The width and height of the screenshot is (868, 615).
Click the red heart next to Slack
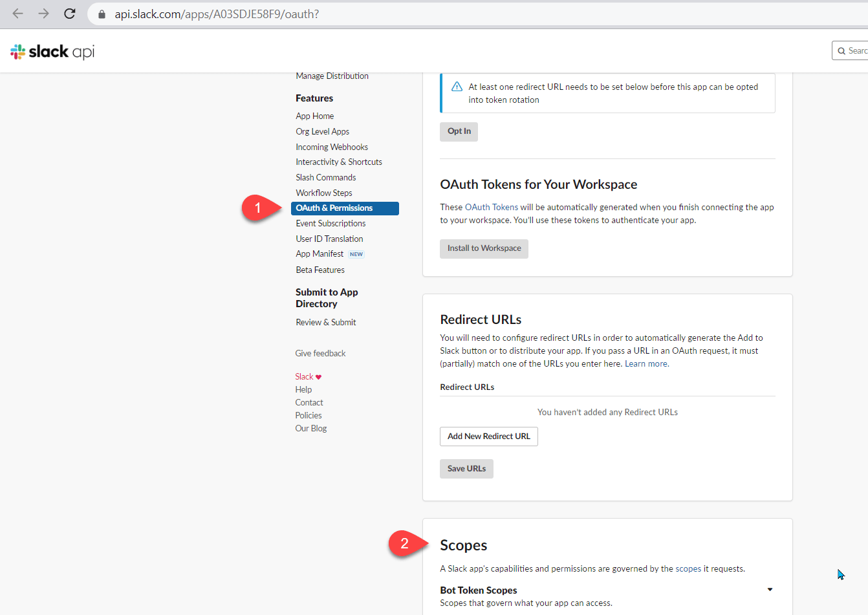(318, 377)
